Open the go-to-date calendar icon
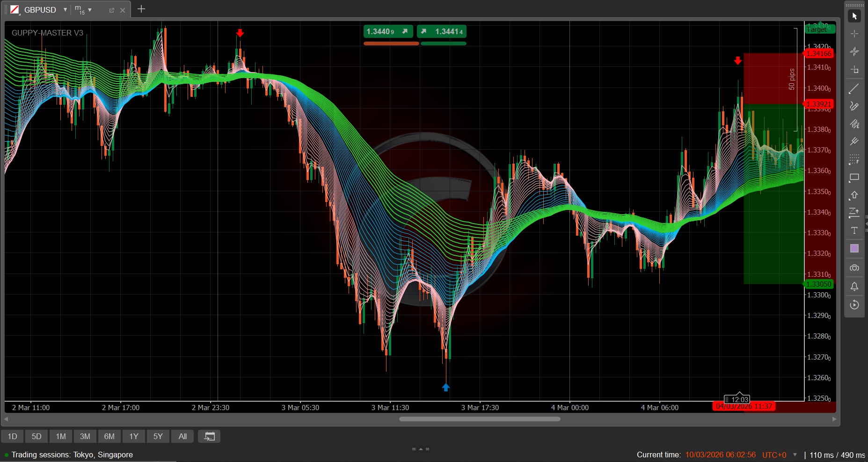868x462 pixels. 209,436
